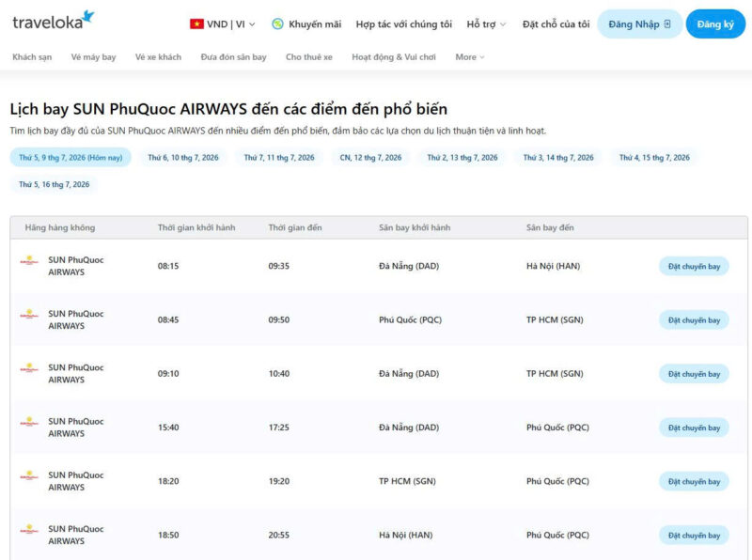Click TP HCM (SGN) departure airport cell
This screenshot has width=752, height=560.
pyautogui.click(x=407, y=481)
